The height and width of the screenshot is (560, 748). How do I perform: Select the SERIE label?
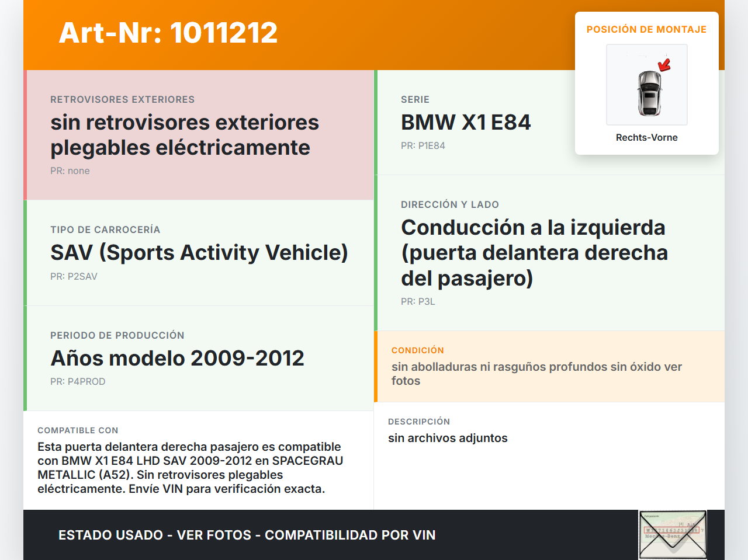(x=415, y=99)
